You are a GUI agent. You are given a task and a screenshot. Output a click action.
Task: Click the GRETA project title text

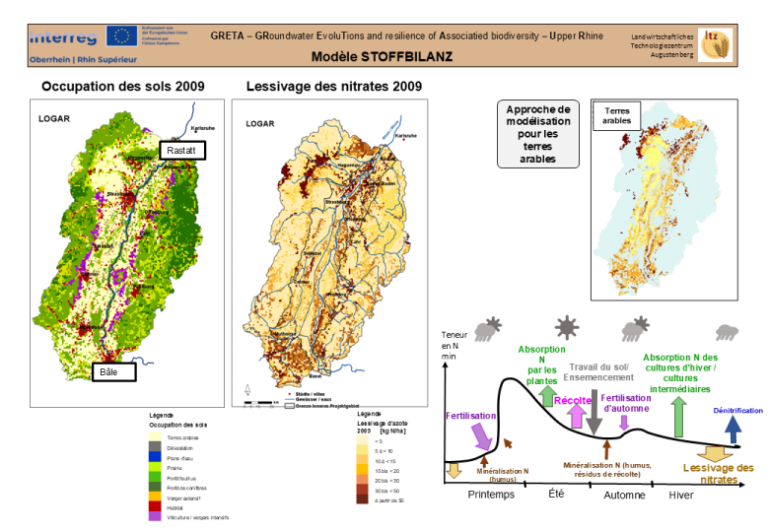tap(407, 35)
